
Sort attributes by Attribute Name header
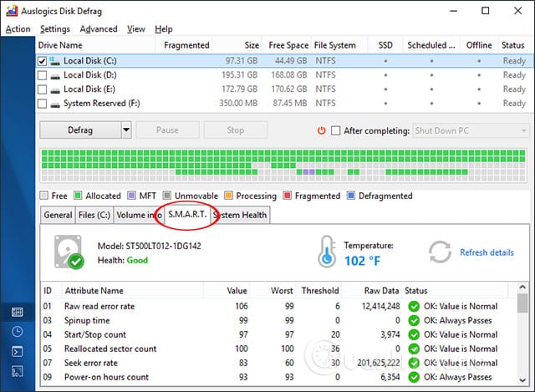[132, 291]
